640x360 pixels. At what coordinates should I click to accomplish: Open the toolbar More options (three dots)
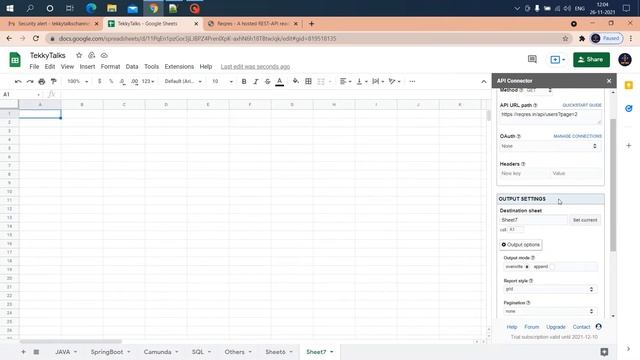[412, 82]
